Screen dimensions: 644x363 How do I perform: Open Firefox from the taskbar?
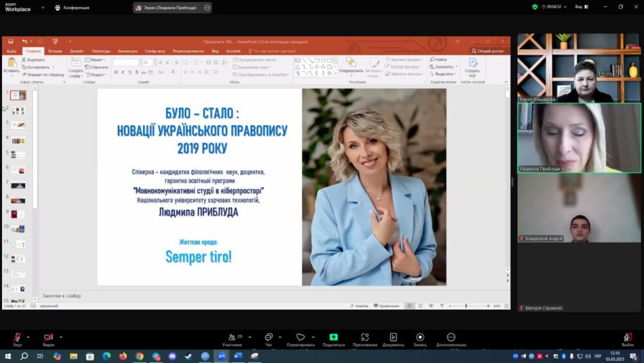(123, 356)
